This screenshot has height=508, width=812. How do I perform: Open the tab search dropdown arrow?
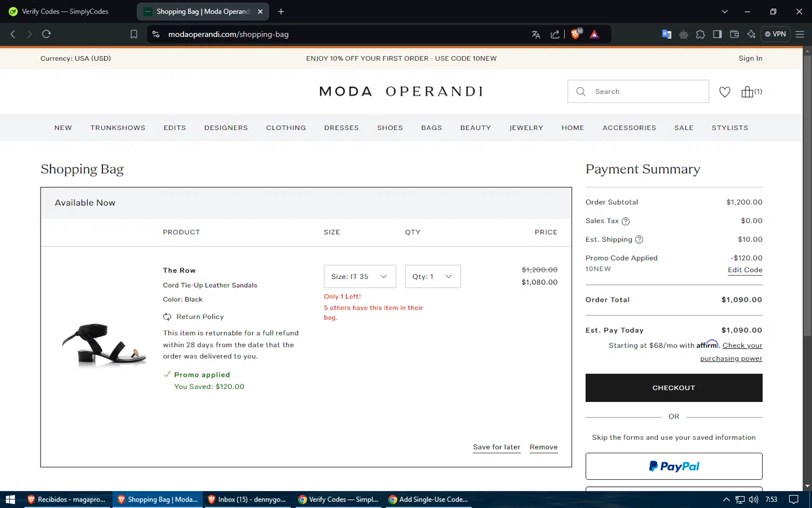click(724, 11)
